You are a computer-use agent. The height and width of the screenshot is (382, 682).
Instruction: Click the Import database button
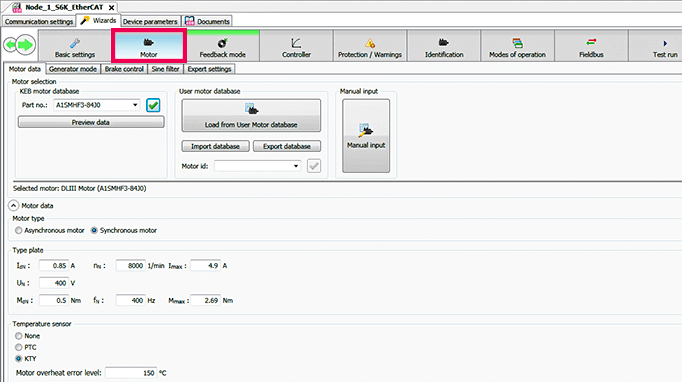(215, 146)
